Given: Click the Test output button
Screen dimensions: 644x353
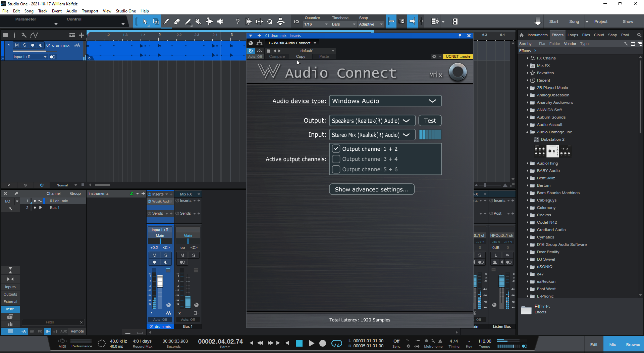Looking at the screenshot, I should click(430, 121).
